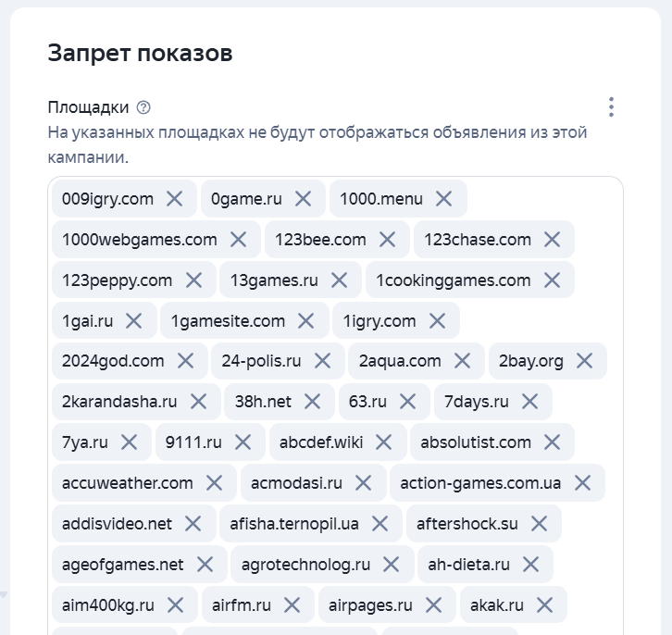This screenshot has height=635, width=672.
Task: Delete aftershock.su tag
Action: (x=539, y=524)
